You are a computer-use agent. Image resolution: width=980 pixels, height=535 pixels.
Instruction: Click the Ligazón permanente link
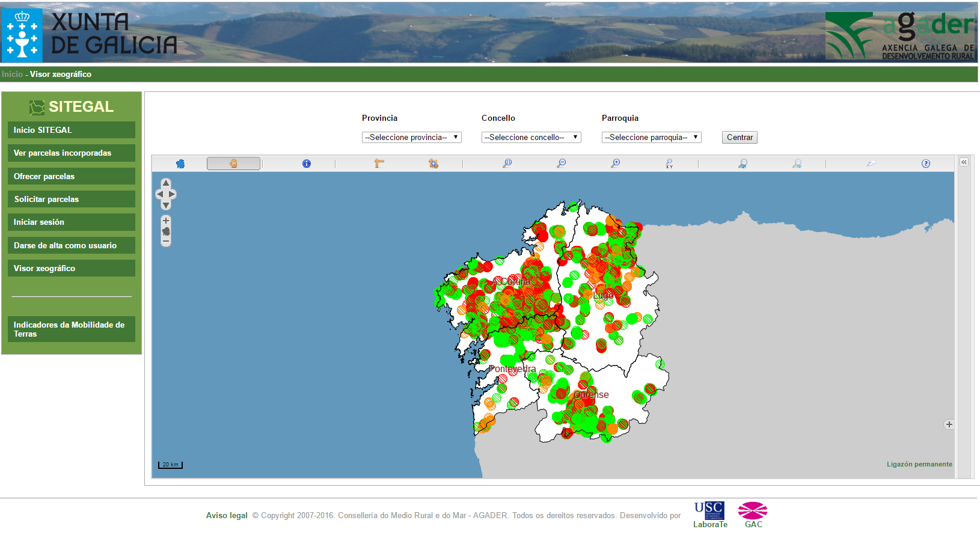[x=919, y=464]
